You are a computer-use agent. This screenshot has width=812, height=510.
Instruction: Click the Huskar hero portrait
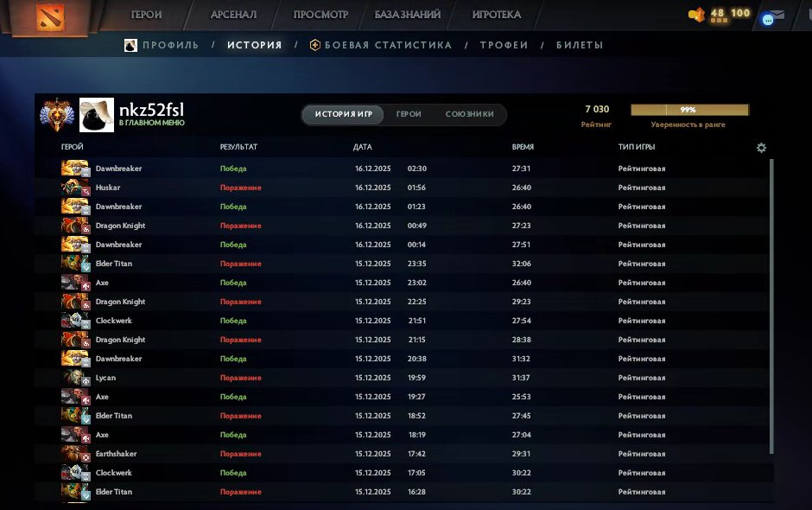[74, 187]
